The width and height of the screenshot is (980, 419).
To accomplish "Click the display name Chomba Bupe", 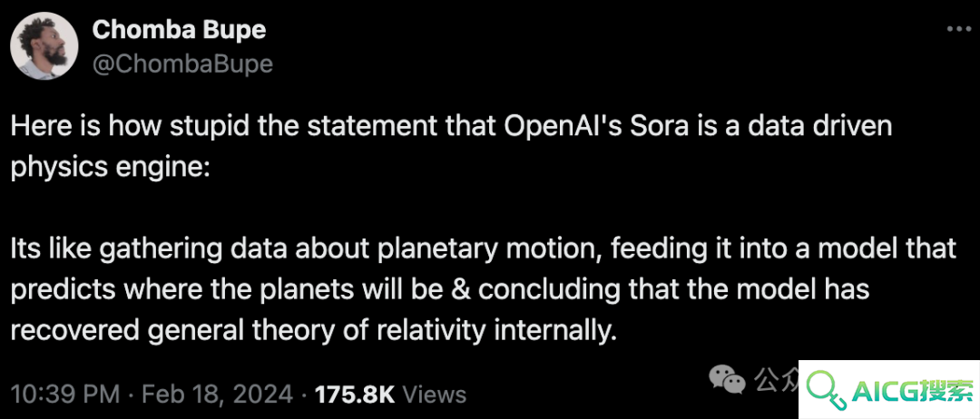I will pyautogui.click(x=180, y=31).
